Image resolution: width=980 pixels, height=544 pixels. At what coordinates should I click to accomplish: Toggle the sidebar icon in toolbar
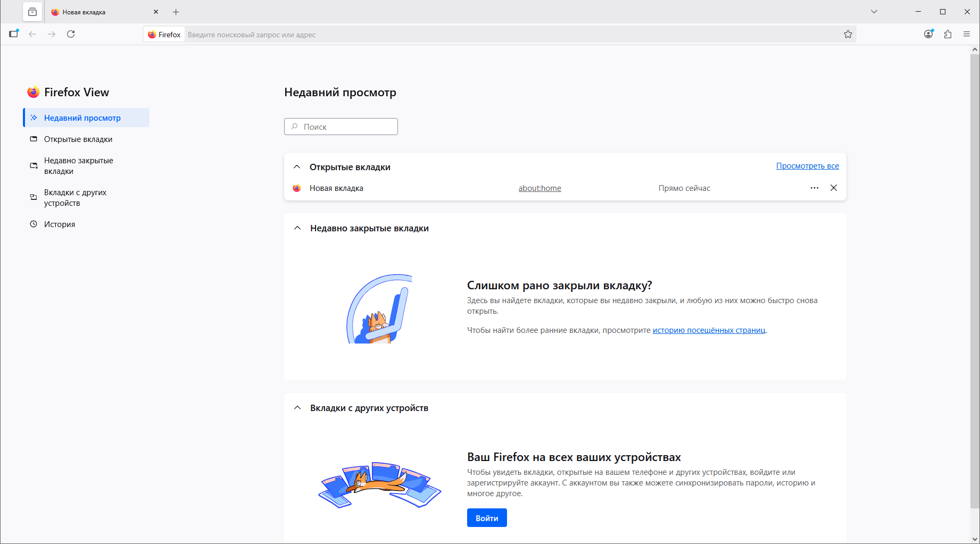pyautogui.click(x=14, y=34)
